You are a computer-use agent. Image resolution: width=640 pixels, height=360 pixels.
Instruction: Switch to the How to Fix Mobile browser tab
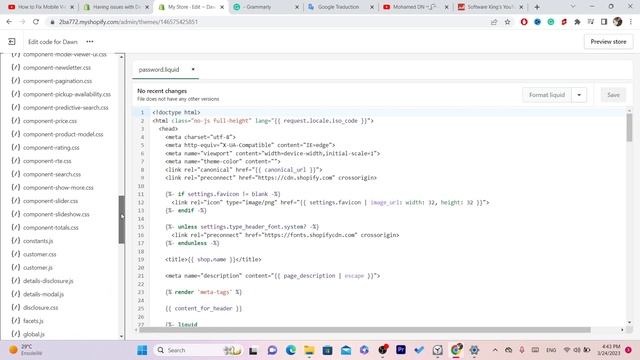41,7
